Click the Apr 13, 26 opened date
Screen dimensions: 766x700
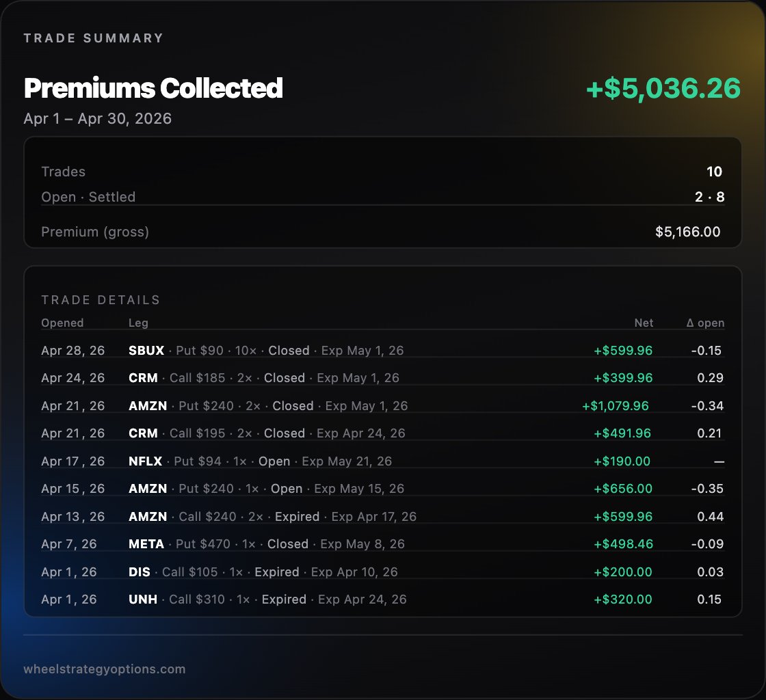point(72,517)
